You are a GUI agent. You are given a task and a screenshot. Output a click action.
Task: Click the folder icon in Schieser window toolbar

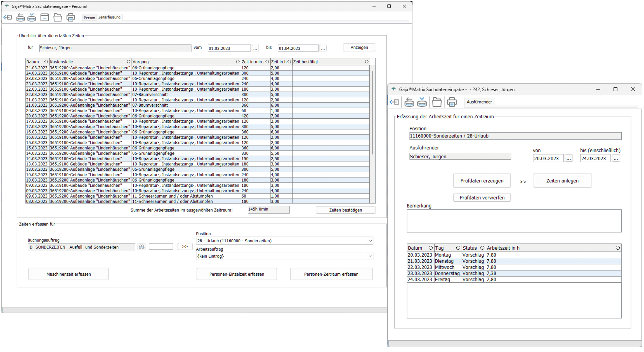click(437, 102)
